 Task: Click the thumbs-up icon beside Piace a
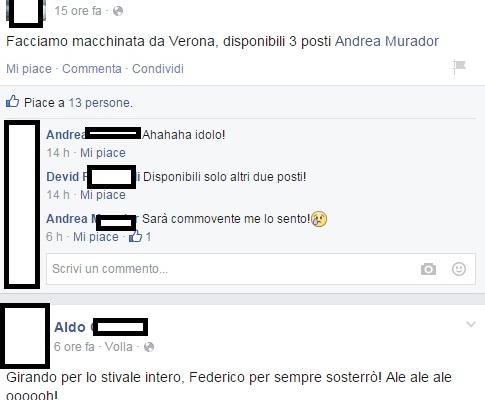pyautogui.click(x=13, y=101)
